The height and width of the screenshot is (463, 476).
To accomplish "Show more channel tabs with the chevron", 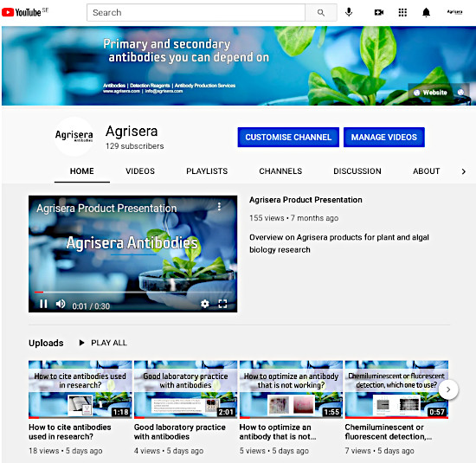I will click(464, 171).
